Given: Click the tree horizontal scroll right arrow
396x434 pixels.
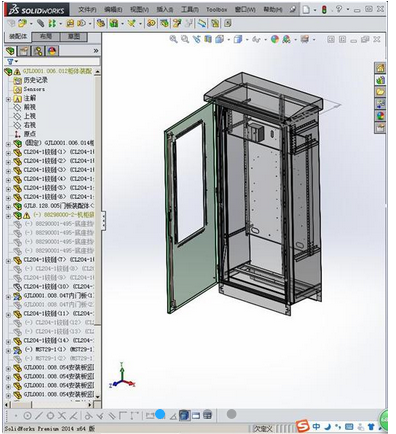Looking at the screenshot, I should click(90, 405).
